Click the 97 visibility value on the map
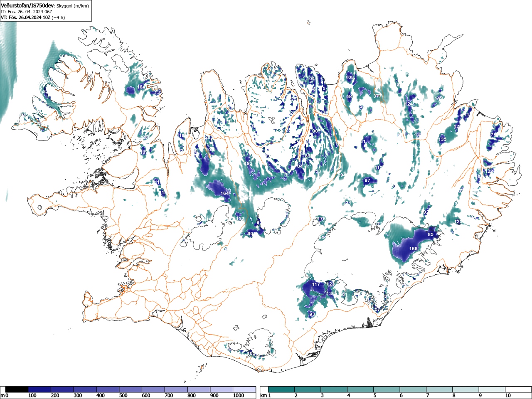 tap(367, 180)
